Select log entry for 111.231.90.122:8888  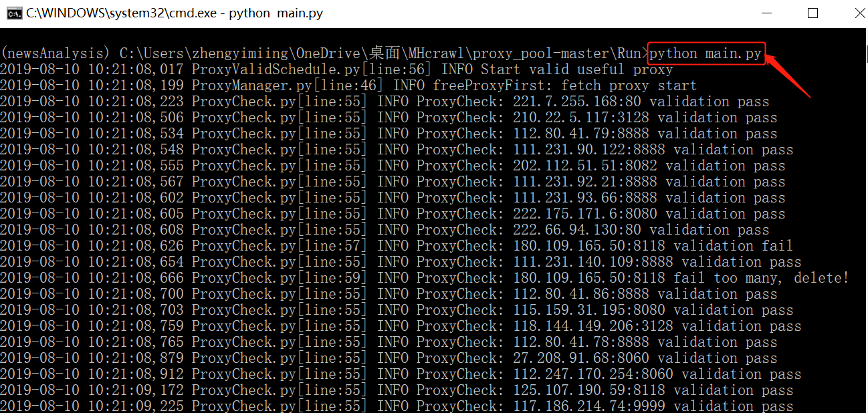(397, 150)
